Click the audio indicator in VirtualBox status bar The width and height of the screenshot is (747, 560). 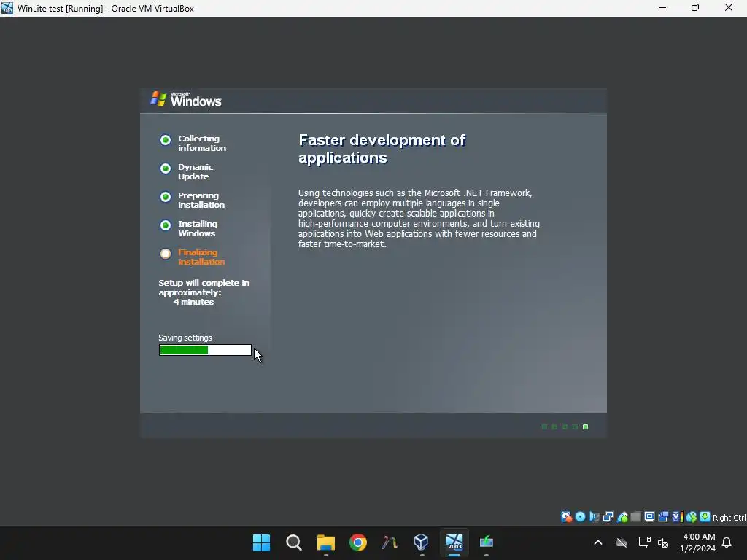click(594, 517)
